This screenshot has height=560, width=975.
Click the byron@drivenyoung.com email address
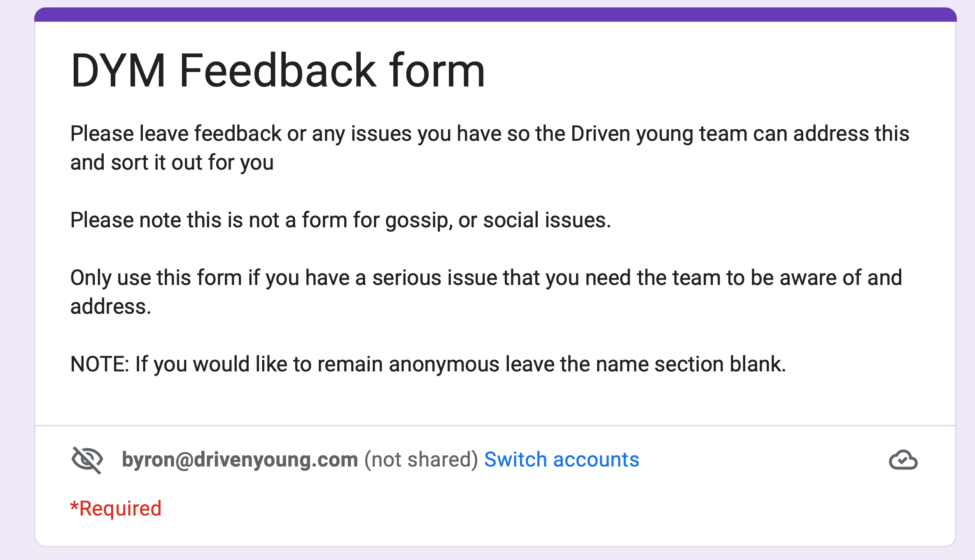240,460
